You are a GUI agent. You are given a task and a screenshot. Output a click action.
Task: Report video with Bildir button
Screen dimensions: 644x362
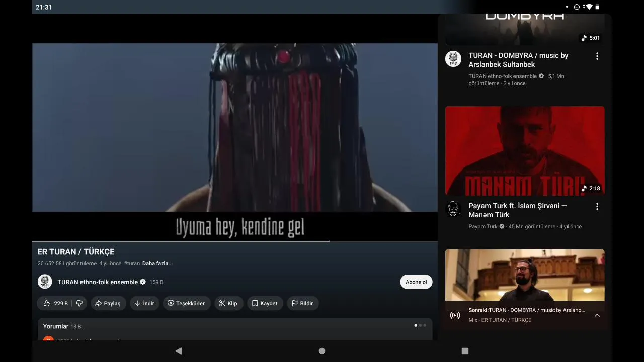coord(302,303)
